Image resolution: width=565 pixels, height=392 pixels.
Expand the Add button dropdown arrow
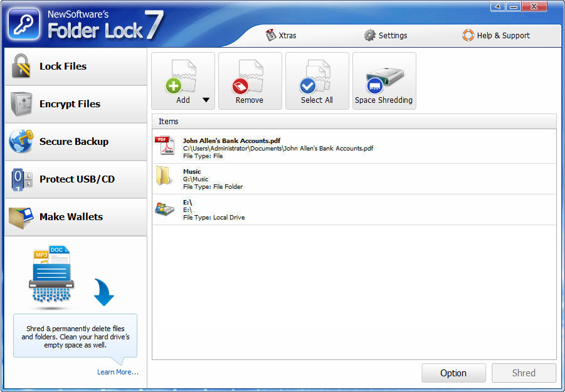tap(206, 100)
